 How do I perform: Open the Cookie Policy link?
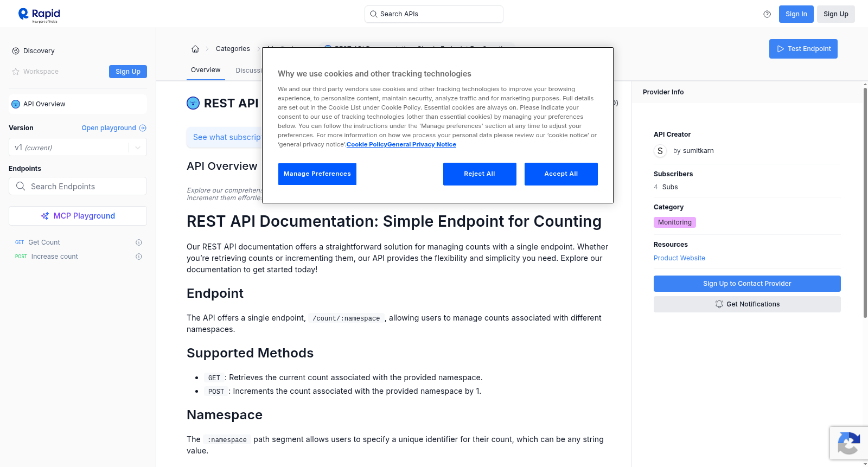tap(367, 144)
